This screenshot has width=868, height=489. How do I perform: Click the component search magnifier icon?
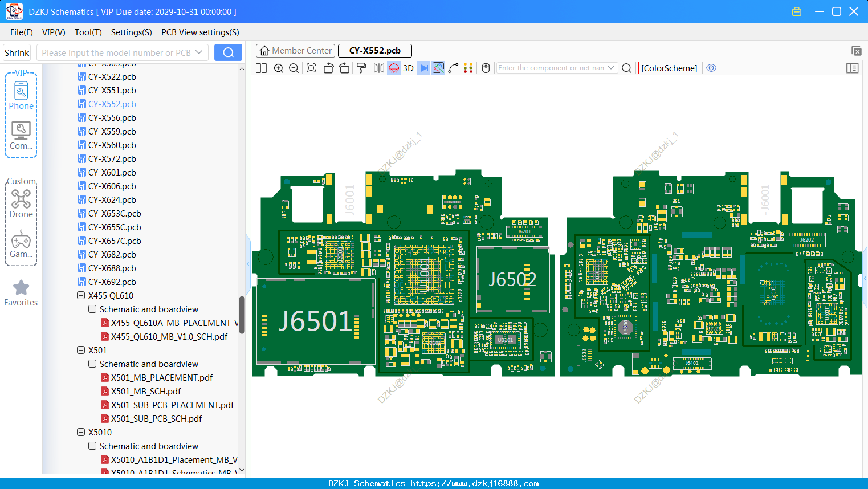pyautogui.click(x=626, y=68)
